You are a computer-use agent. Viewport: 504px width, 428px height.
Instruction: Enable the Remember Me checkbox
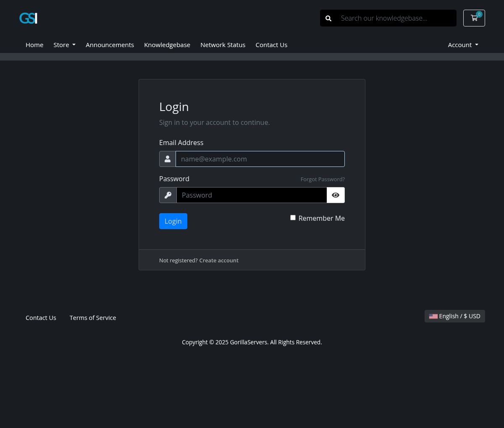(x=293, y=218)
